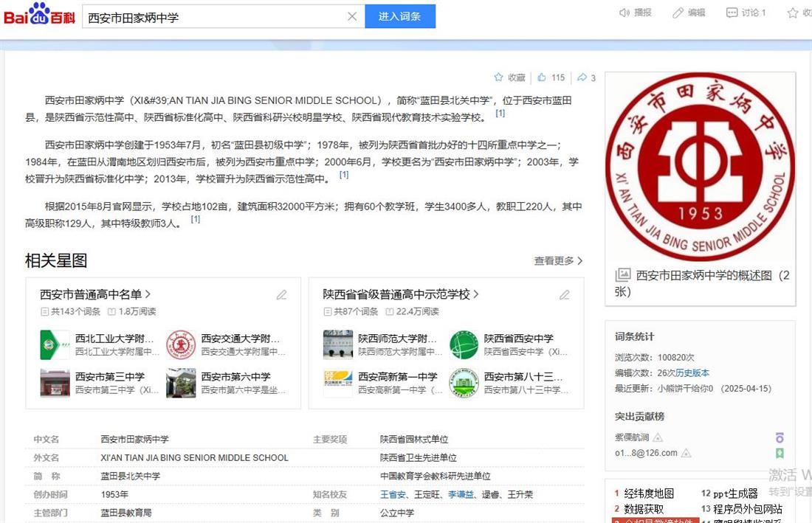The width and height of the screenshot is (812, 523).
Task: Open the Baidu Baike logo homepage
Action: click(x=39, y=15)
